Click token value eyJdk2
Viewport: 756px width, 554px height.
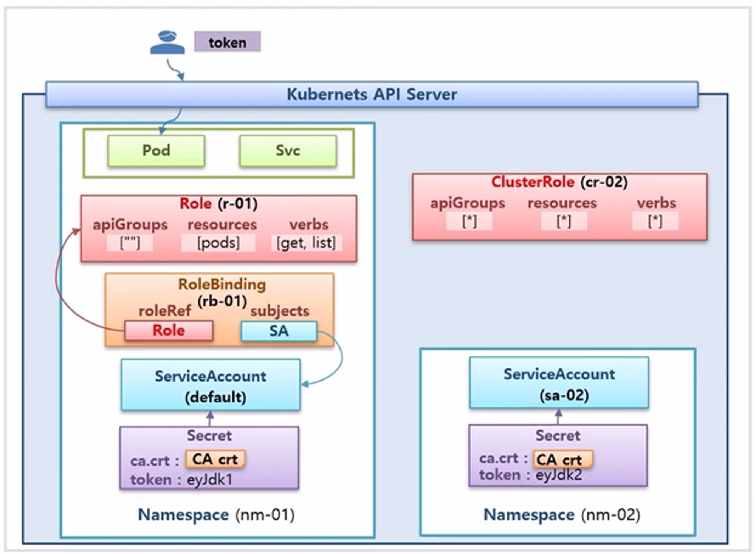559,475
